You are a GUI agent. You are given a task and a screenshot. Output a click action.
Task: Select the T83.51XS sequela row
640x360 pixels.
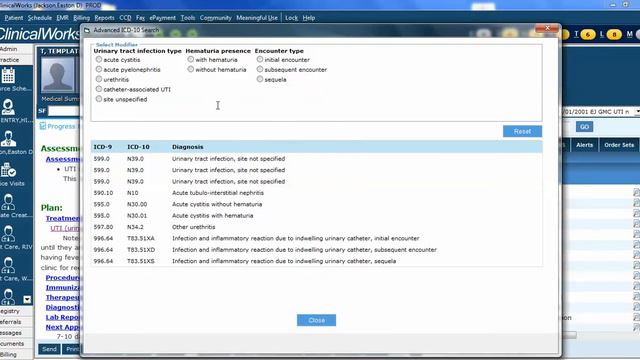(317, 261)
